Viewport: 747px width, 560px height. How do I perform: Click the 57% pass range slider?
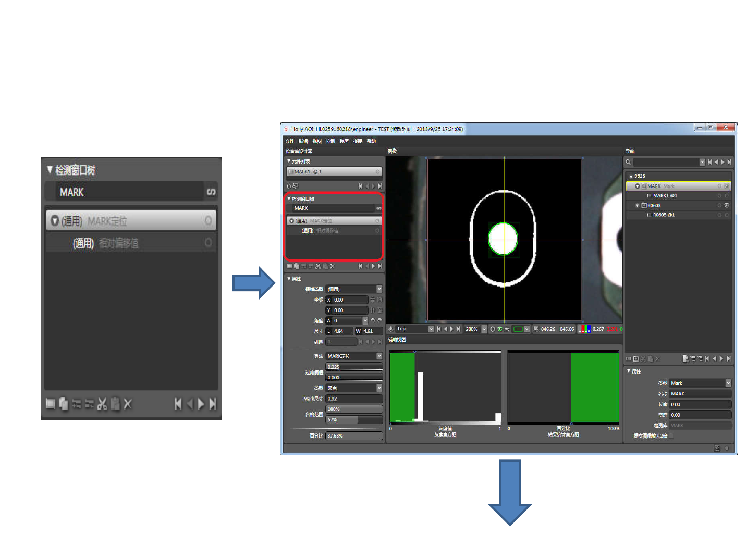click(354, 420)
